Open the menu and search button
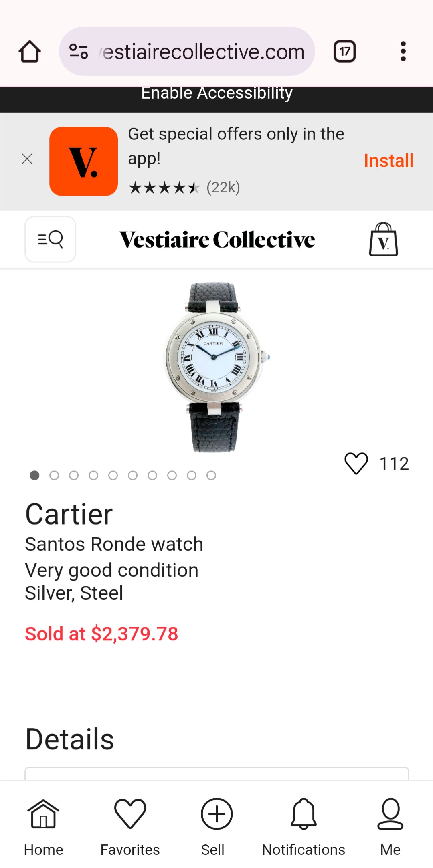Image resolution: width=433 pixels, height=868 pixels. click(51, 239)
